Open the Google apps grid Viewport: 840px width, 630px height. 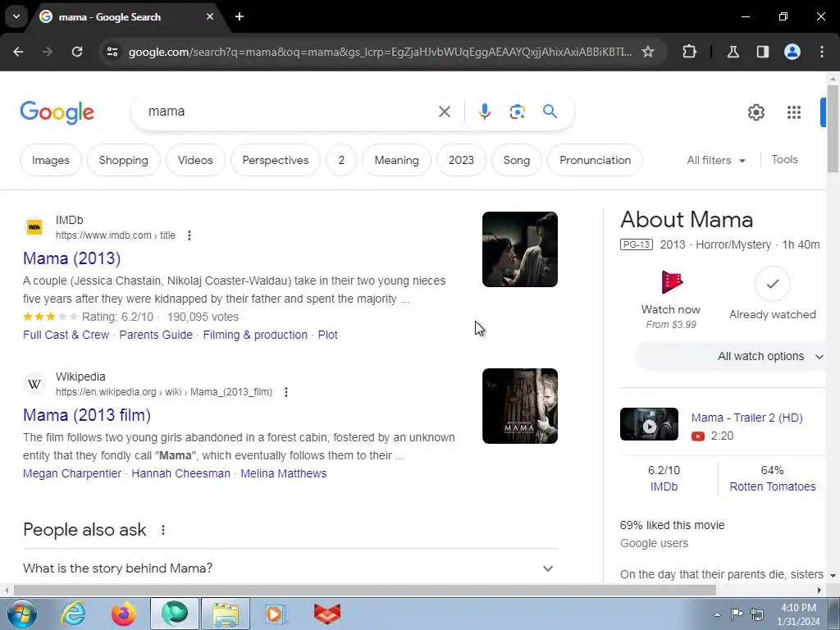point(794,112)
